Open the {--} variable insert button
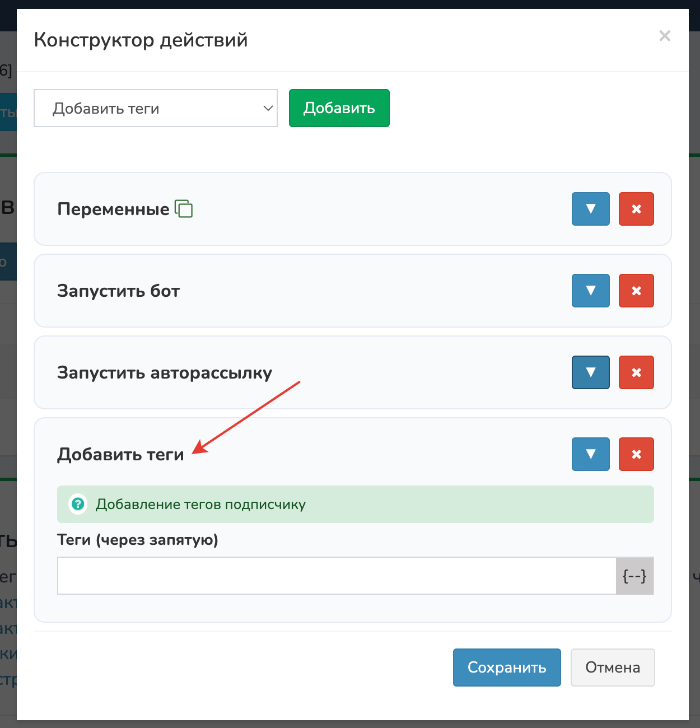 pyautogui.click(x=634, y=576)
